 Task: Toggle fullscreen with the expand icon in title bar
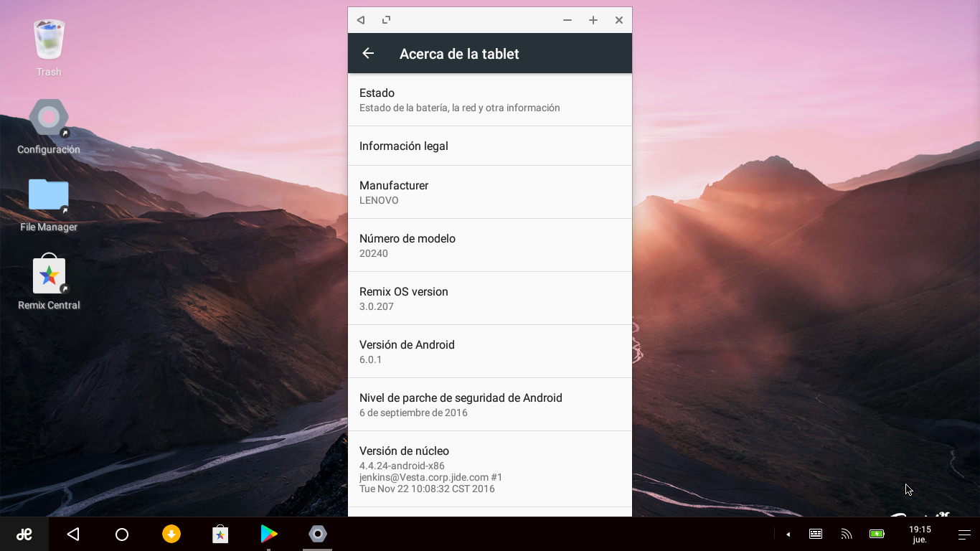pyautogui.click(x=387, y=20)
